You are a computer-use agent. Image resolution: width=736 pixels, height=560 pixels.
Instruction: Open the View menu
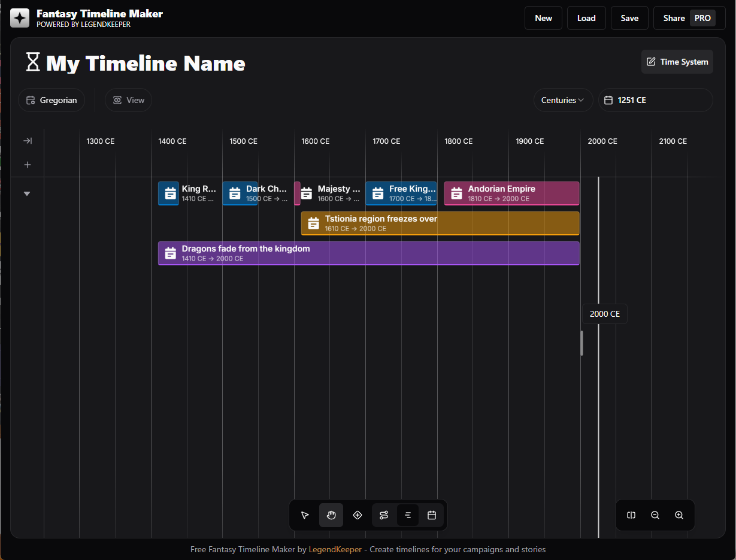pos(128,100)
